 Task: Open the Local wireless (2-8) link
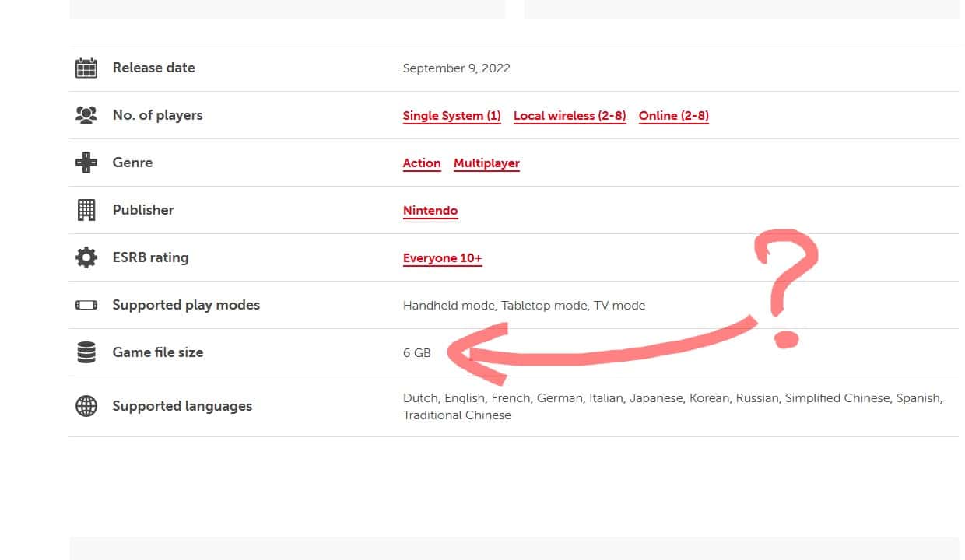tap(570, 116)
